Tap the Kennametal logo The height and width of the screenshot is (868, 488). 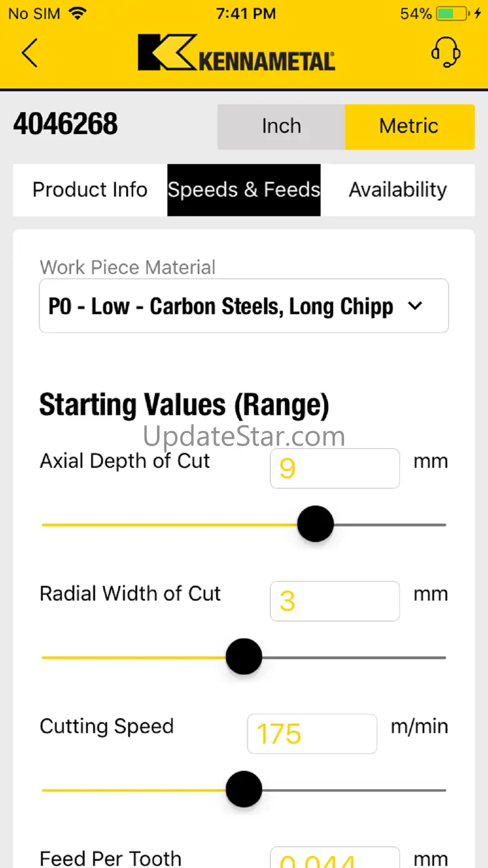click(236, 53)
